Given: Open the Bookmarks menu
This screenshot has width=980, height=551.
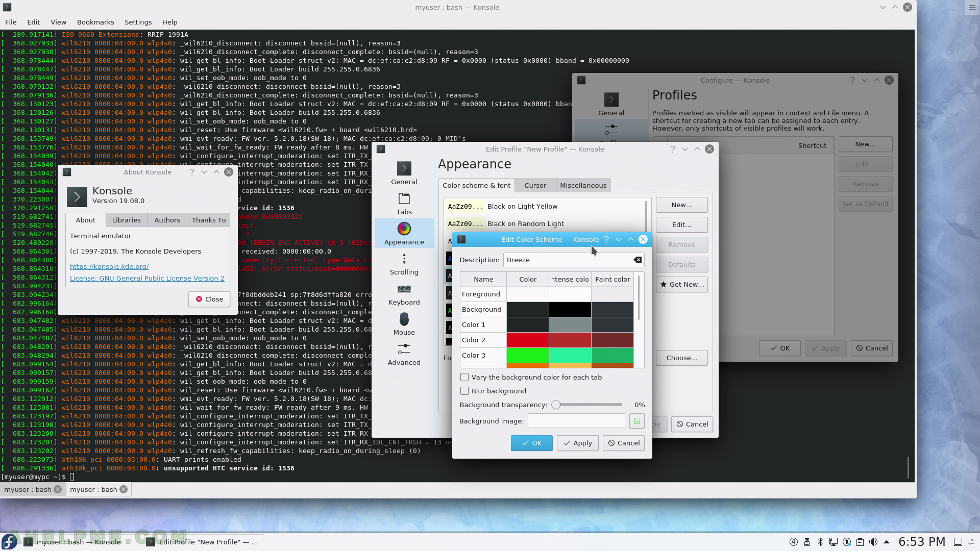Looking at the screenshot, I should click(x=95, y=22).
